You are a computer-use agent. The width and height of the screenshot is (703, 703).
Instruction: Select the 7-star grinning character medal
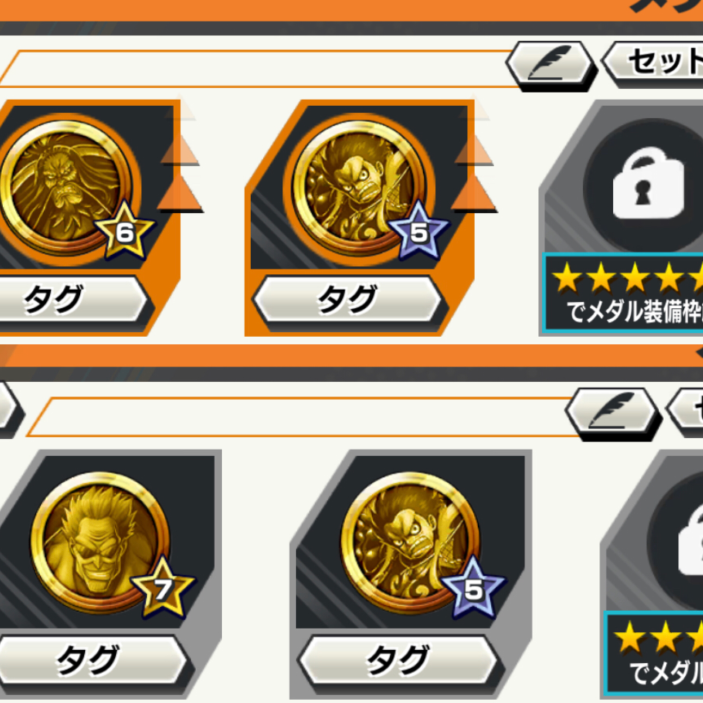(x=101, y=542)
